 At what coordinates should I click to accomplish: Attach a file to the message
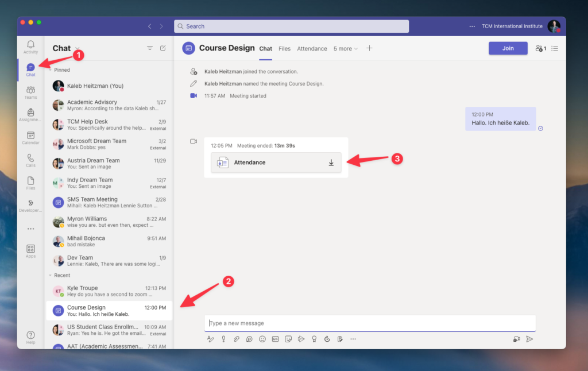pyautogui.click(x=236, y=339)
